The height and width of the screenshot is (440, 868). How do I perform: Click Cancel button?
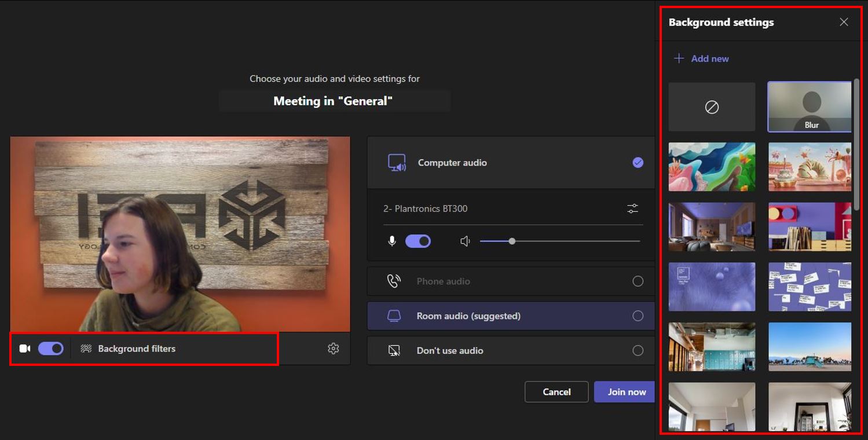pos(556,392)
